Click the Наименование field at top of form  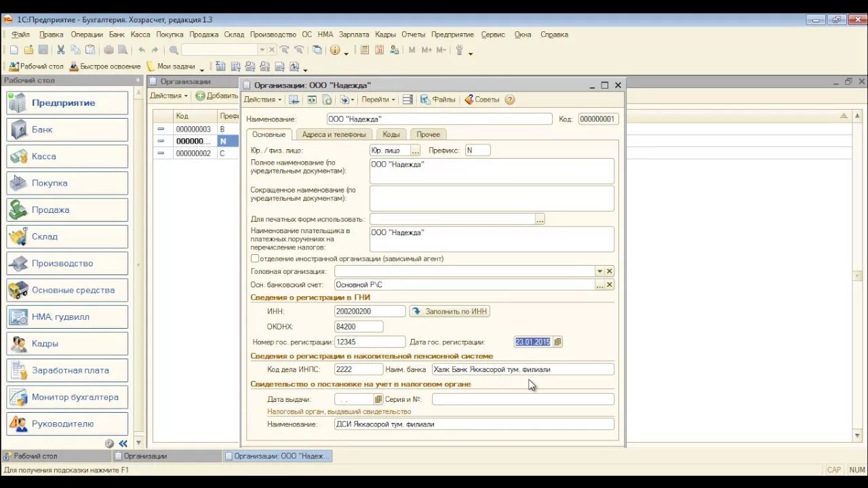[439, 119]
